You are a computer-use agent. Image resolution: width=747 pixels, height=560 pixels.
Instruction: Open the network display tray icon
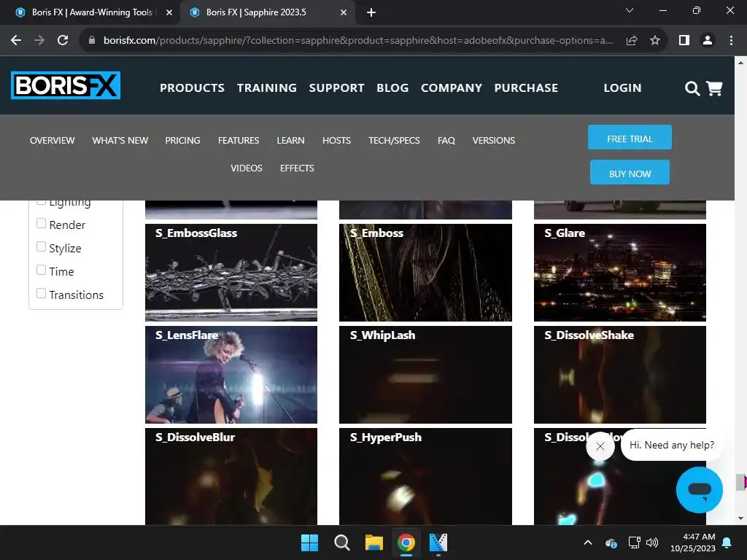(634, 542)
